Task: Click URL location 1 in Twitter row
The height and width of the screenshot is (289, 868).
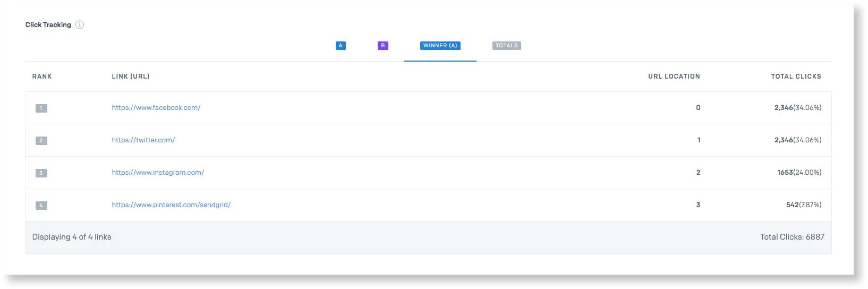Action: tap(699, 140)
